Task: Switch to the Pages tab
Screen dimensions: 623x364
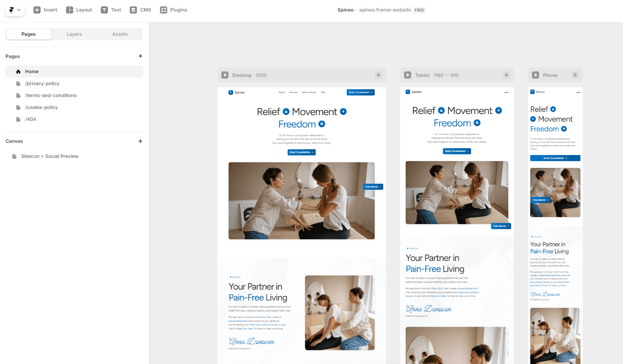Action: click(29, 34)
